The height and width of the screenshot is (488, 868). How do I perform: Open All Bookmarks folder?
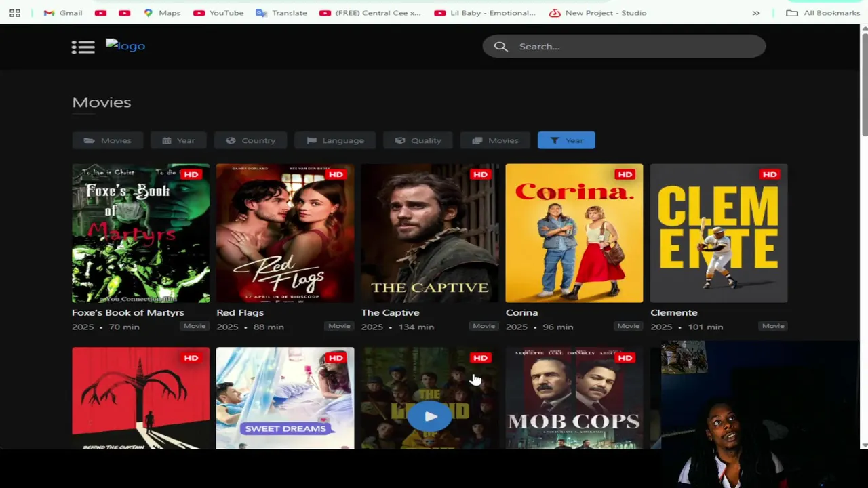point(823,13)
